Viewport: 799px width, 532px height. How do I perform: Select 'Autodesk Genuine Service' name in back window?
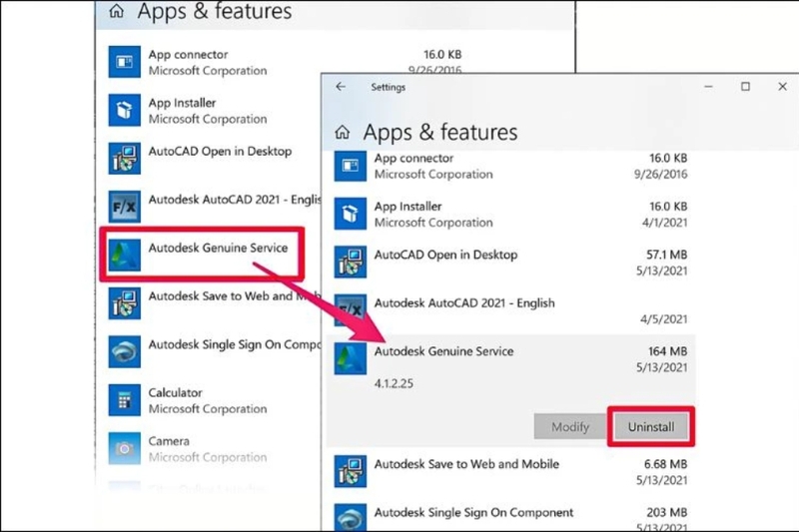[x=218, y=248]
